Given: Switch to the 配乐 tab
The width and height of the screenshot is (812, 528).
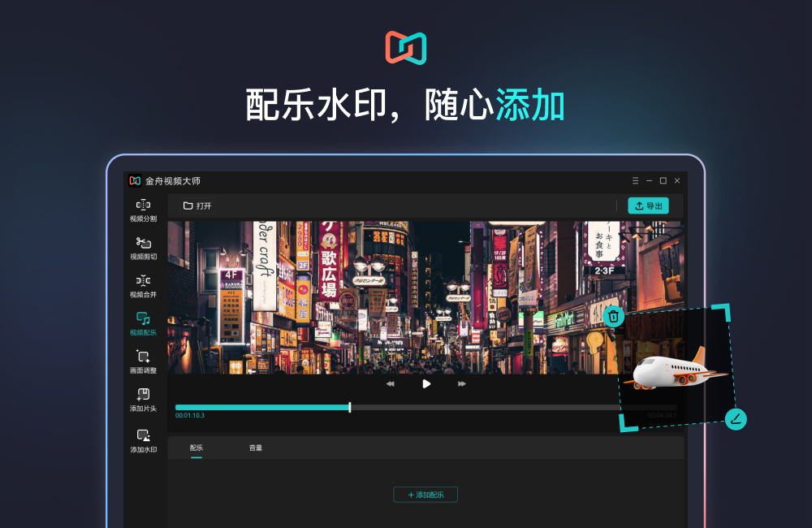Looking at the screenshot, I should 197,448.
